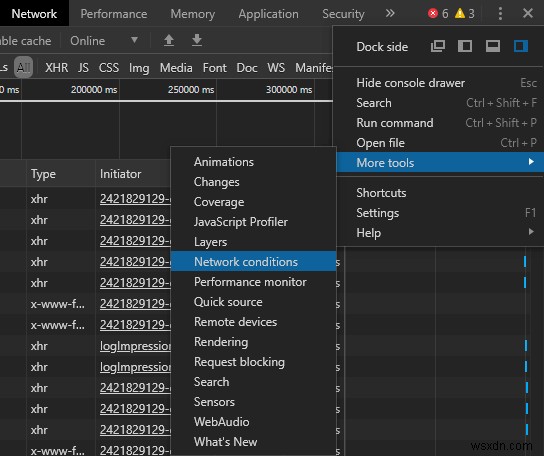The width and height of the screenshot is (544, 456).
Task: Open Network conditions tool
Action: [x=253, y=261]
